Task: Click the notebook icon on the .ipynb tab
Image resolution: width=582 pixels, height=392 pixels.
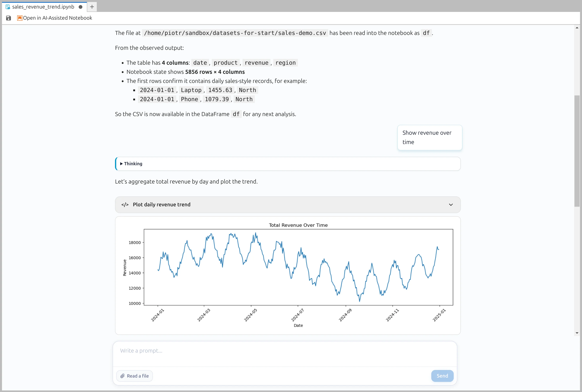Action: (8, 7)
